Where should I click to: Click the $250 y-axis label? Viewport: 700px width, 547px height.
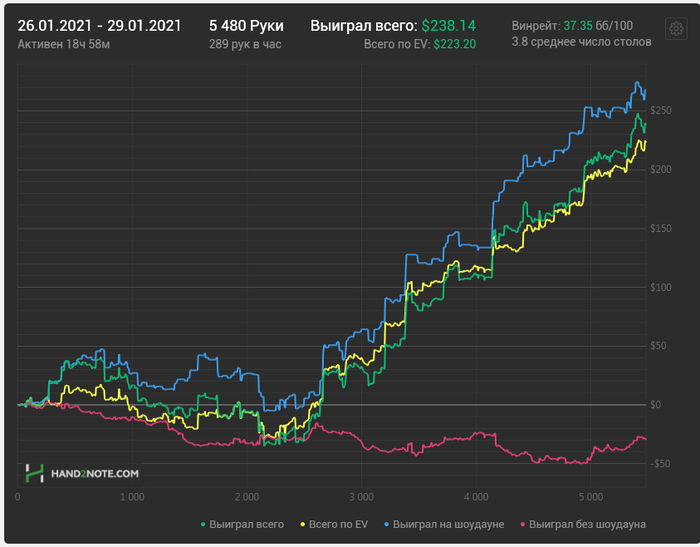tap(660, 110)
